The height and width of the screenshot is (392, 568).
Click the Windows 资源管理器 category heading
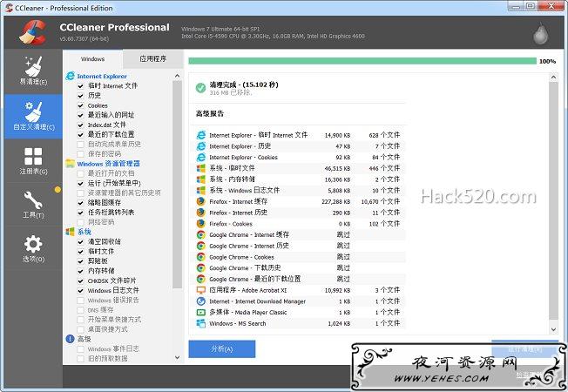click(x=108, y=164)
